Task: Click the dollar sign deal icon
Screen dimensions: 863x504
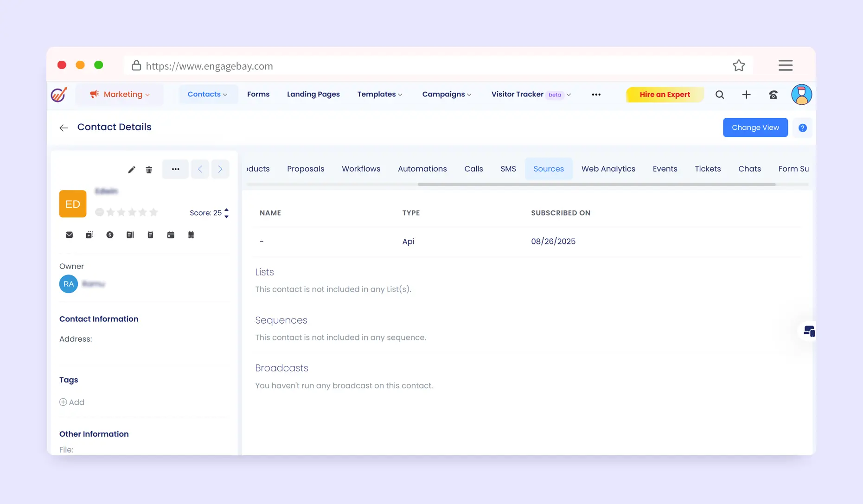Action: point(110,235)
